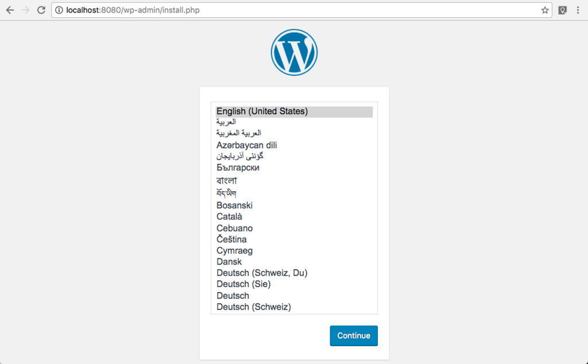588x364 pixels.
Task: Select English (United States) language
Action: (x=295, y=112)
